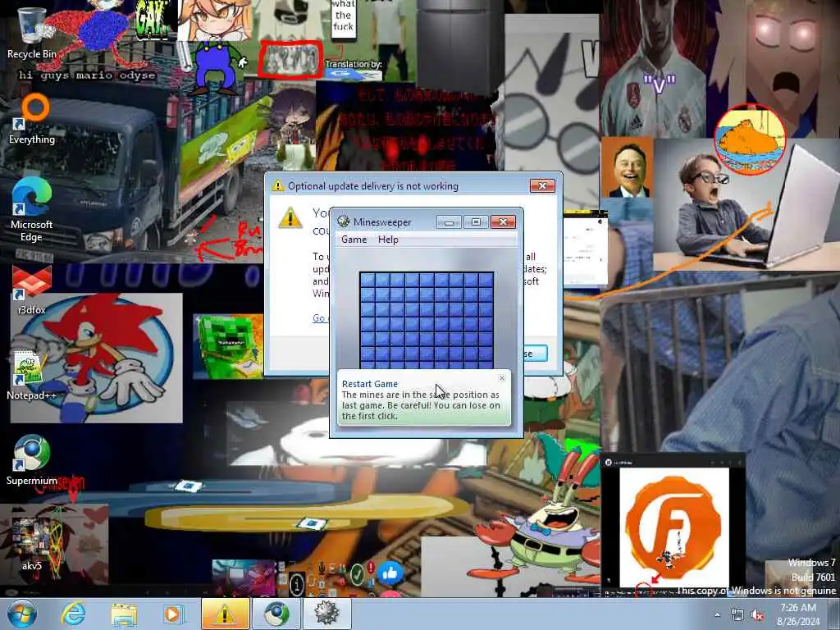Viewport: 840px width, 630px height.
Task: Switch to Minesweeper on the taskbar
Action: coord(326,614)
